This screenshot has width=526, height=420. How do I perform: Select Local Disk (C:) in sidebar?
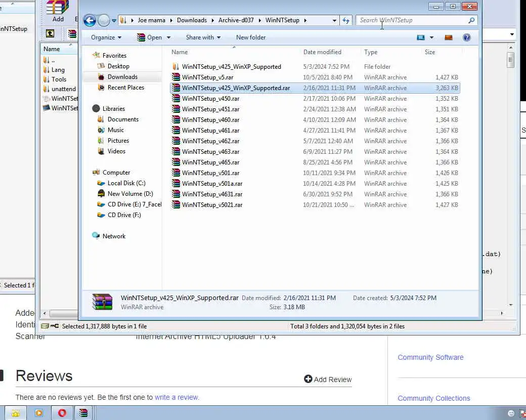coord(126,183)
